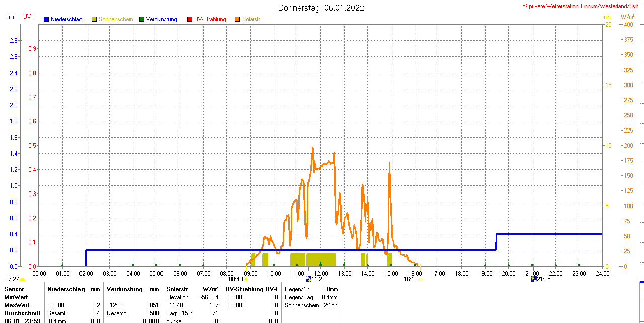Click the Solarstr. column header in table
The image size is (644, 323).
(x=177, y=289)
